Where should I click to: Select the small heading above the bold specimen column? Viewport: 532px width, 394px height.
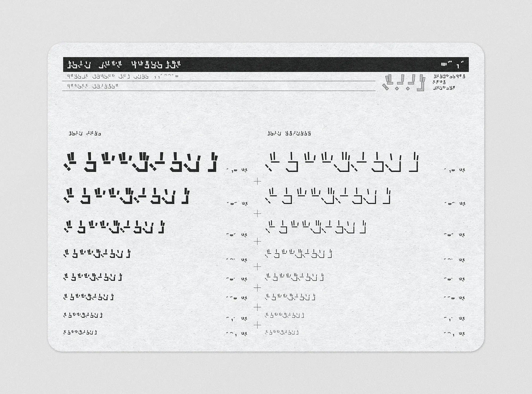(x=85, y=133)
